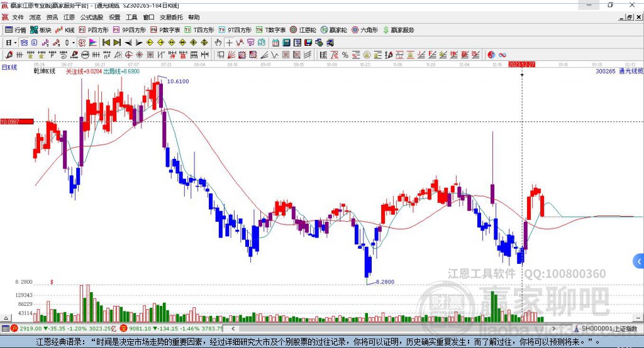The width and height of the screenshot is (644, 348).
Task: Click the 出局线=8.6300 label
Action: tap(121, 72)
